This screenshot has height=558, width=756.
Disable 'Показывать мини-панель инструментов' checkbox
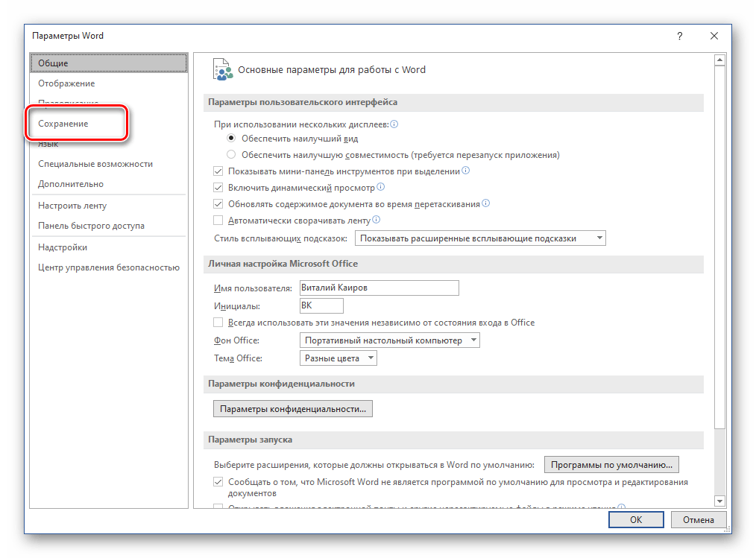point(218,171)
